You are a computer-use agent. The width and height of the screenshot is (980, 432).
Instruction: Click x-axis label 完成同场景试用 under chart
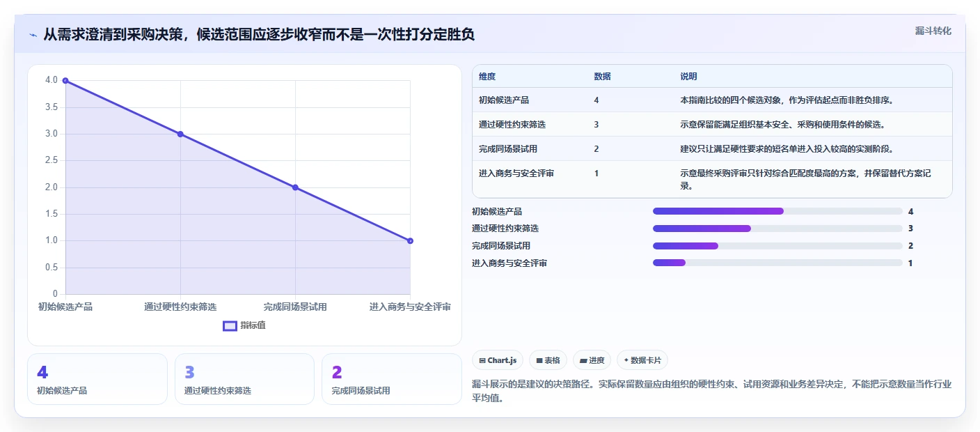coord(295,307)
